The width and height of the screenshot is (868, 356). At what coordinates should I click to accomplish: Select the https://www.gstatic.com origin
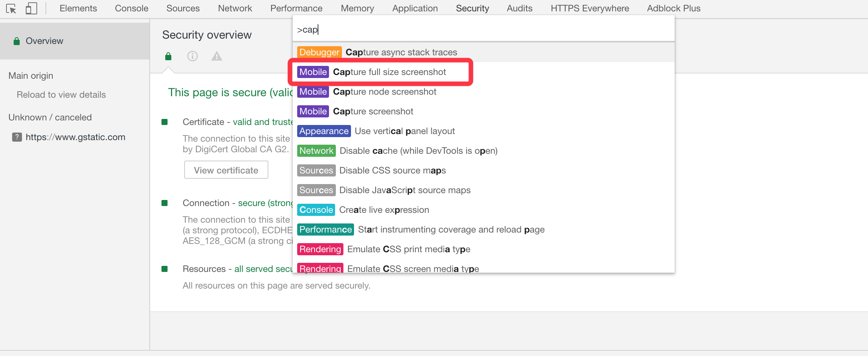coord(75,137)
